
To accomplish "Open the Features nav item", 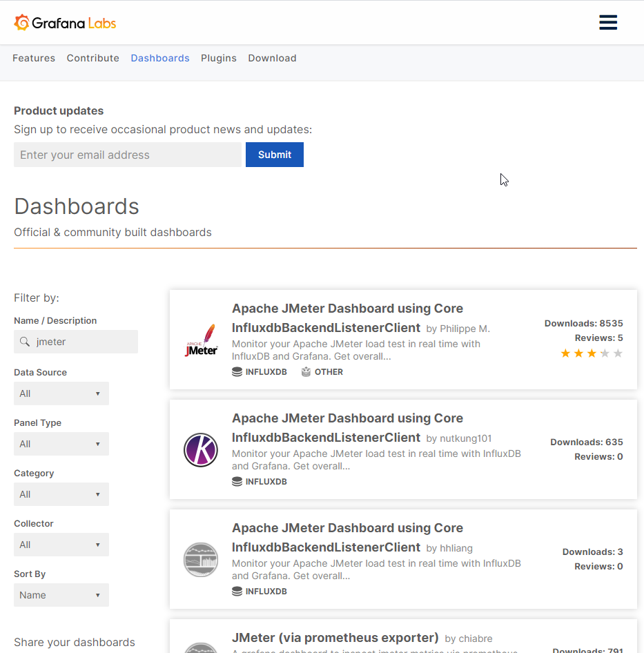I will 34,58.
